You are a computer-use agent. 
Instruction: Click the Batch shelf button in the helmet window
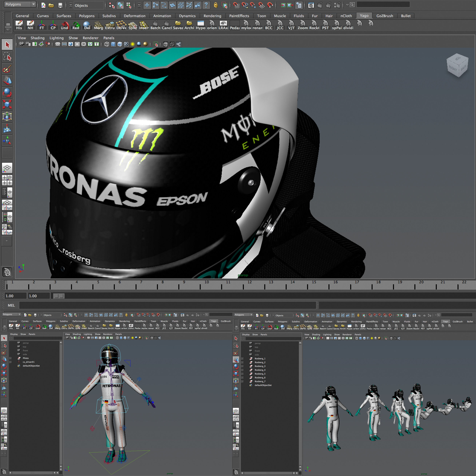click(155, 25)
